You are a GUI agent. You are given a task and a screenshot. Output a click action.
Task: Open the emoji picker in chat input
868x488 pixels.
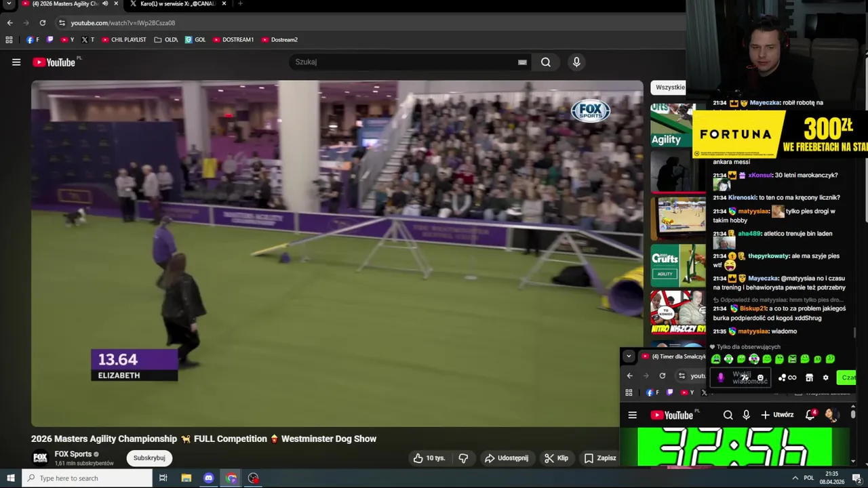tap(760, 378)
